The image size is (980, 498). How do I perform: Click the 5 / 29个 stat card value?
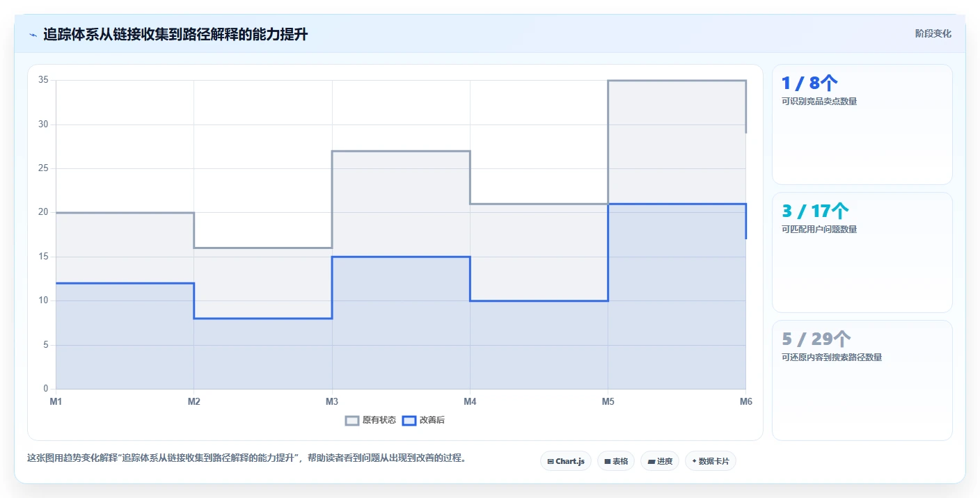[816, 339]
